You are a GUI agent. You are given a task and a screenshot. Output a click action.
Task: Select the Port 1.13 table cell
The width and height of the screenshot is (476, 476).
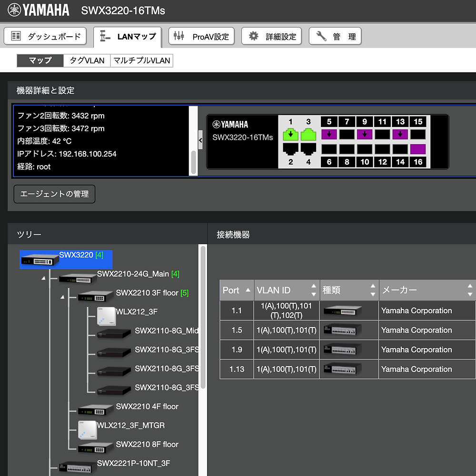pos(237,369)
